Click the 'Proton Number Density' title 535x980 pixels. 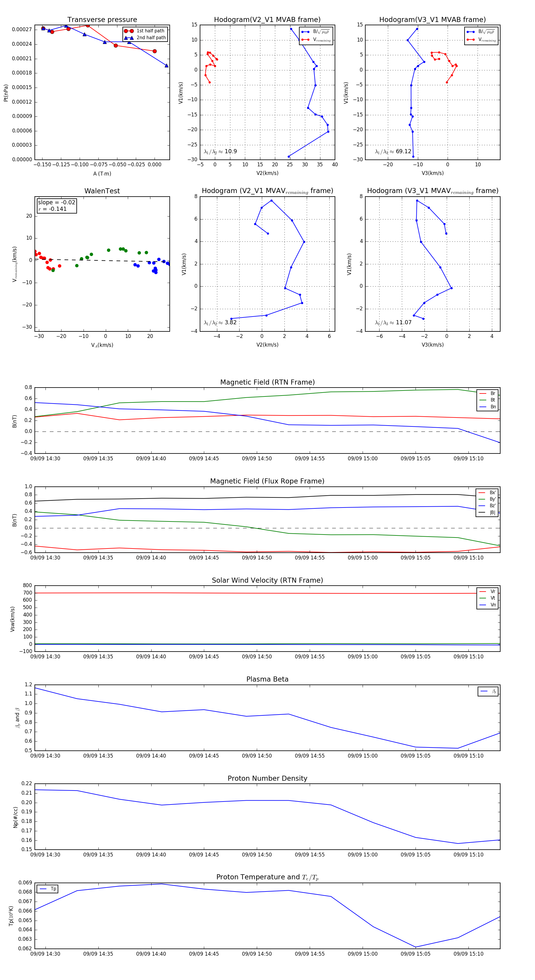pyautogui.click(x=267, y=778)
